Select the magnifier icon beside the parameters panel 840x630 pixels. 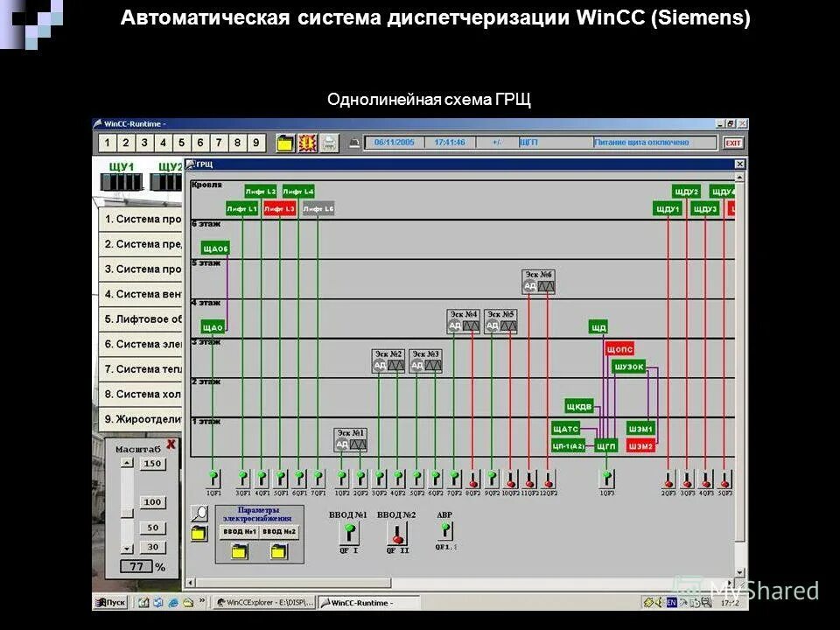(x=201, y=512)
